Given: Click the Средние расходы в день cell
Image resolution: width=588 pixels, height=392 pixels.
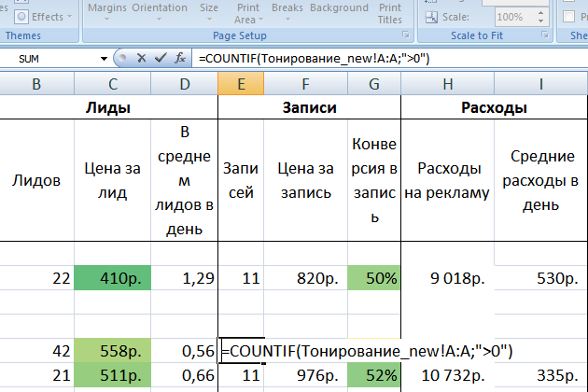Looking at the screenshot, I should pyautogui.click(x=541, y=180).
